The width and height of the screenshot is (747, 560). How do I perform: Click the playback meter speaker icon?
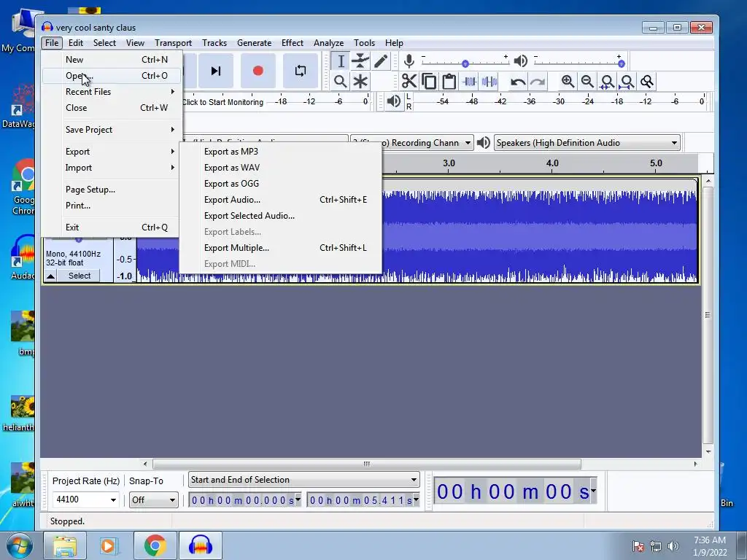point(393,101)
